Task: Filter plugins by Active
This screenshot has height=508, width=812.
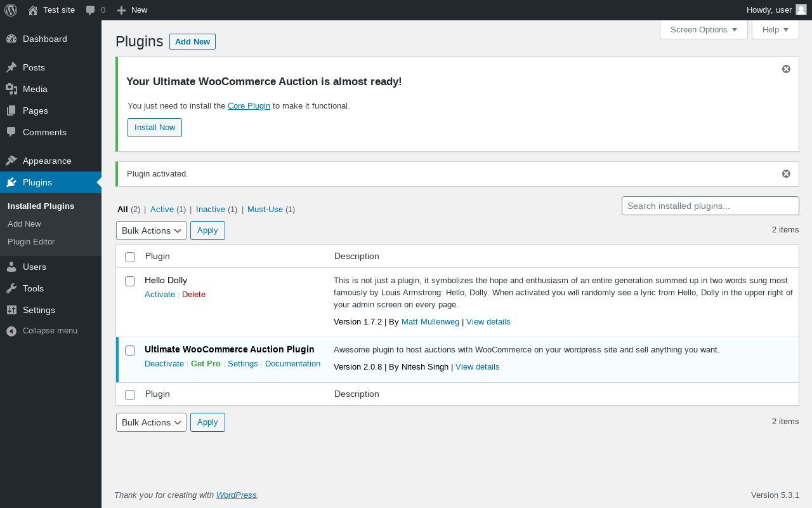Action: [162, 209]
